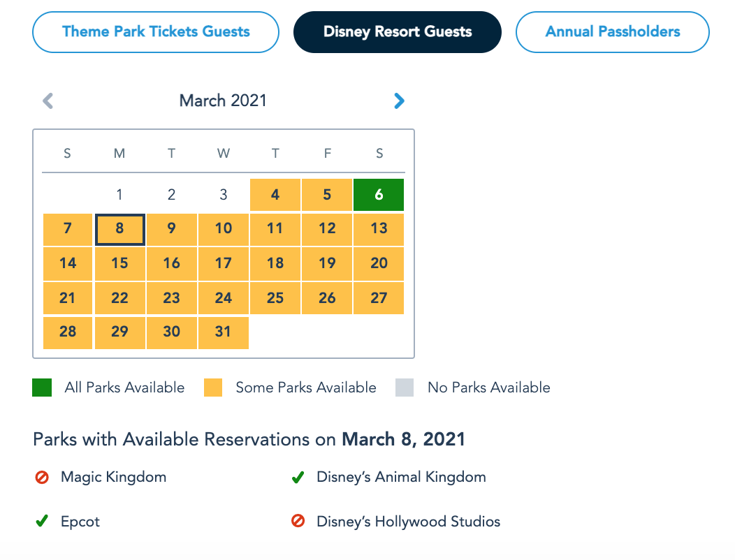The image size is (735, 560).
Task: Open the Annual Passholders tab
Action: coord(612,31)
